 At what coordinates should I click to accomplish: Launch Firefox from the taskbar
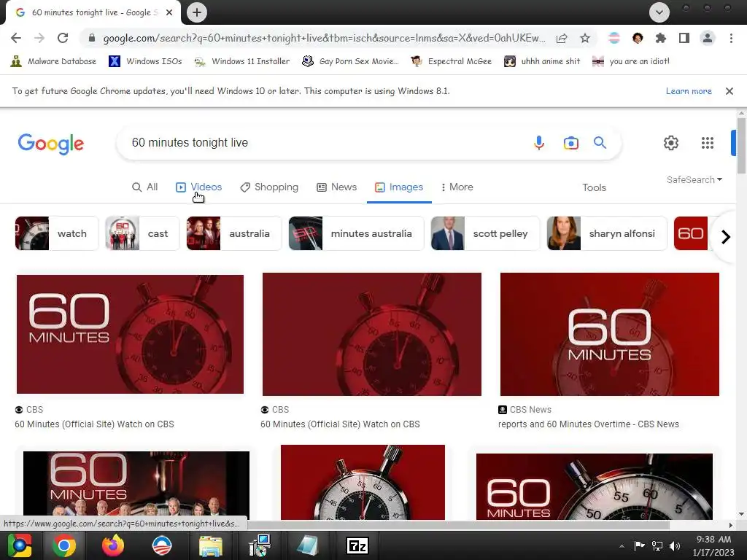(x=112, y=545)
